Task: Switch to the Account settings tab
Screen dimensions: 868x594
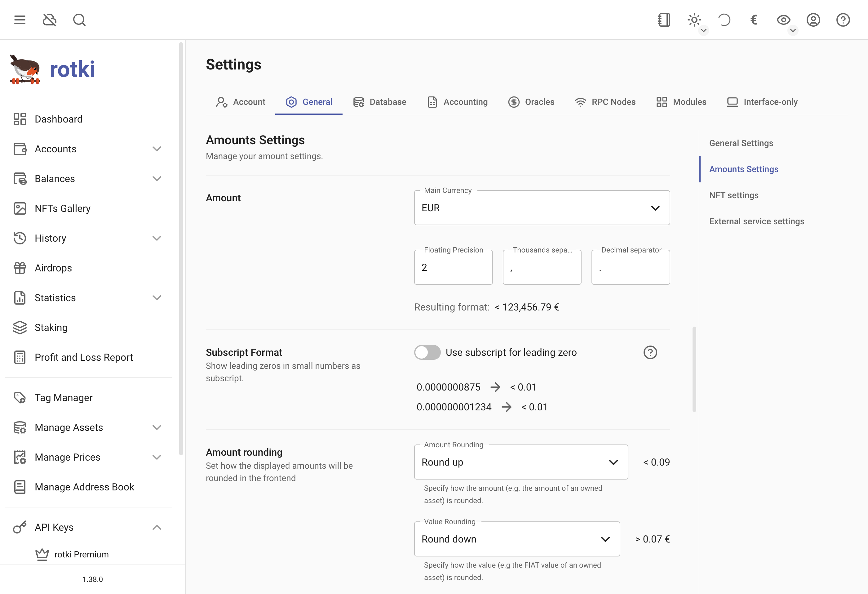Action: (241, 102)
